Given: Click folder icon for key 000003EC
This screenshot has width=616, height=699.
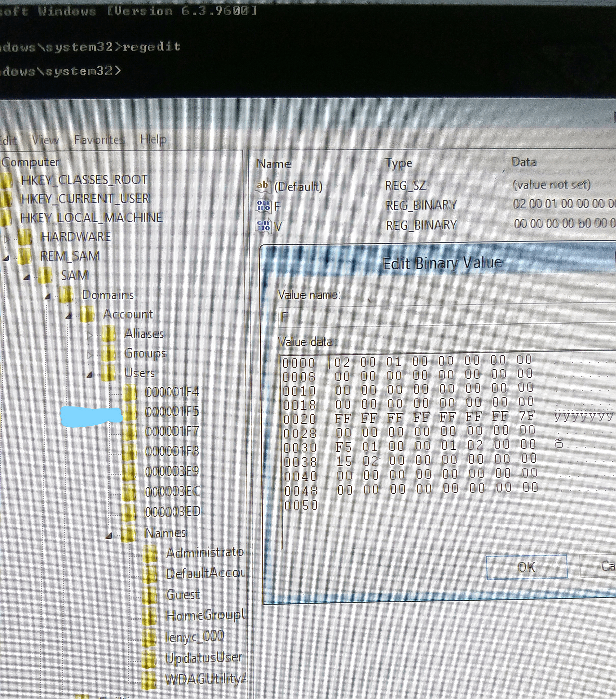Looking at the screenshot, I should (x=130, y=492).
